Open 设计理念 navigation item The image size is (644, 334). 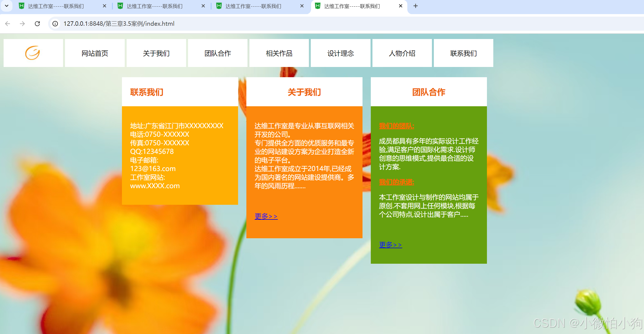[x=341, y=53]
